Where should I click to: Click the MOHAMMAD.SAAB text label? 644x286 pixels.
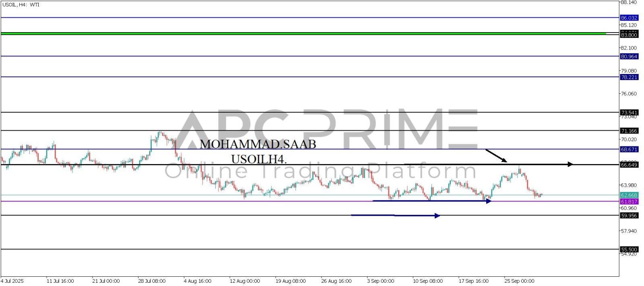[x=258, y=144]
